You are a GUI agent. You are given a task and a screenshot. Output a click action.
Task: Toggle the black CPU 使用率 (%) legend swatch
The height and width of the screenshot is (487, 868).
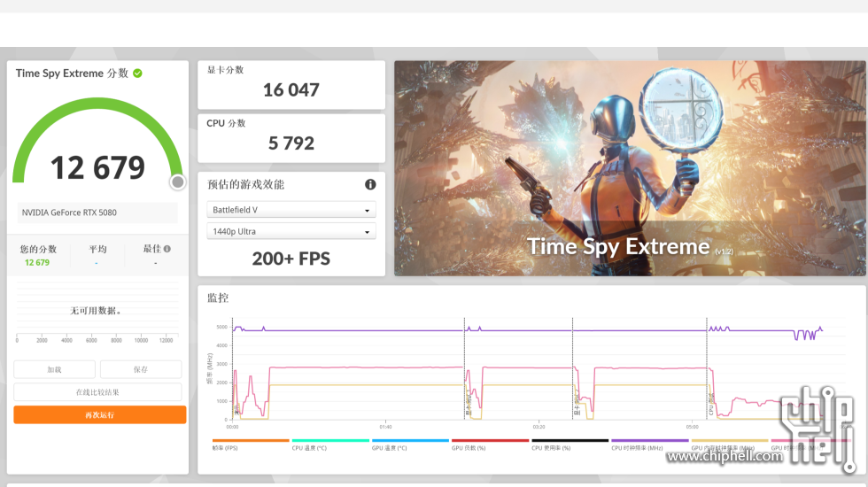[570, 441]
